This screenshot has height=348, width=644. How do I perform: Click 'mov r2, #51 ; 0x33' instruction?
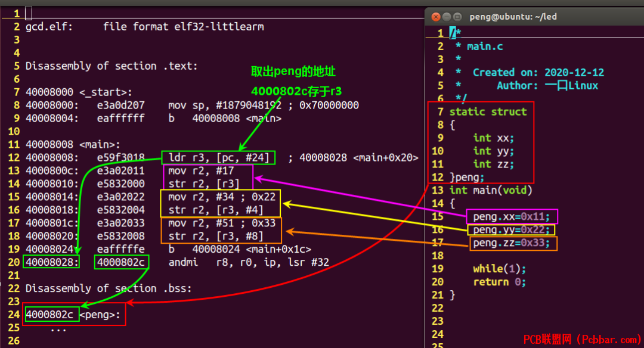tap(222, 223)
